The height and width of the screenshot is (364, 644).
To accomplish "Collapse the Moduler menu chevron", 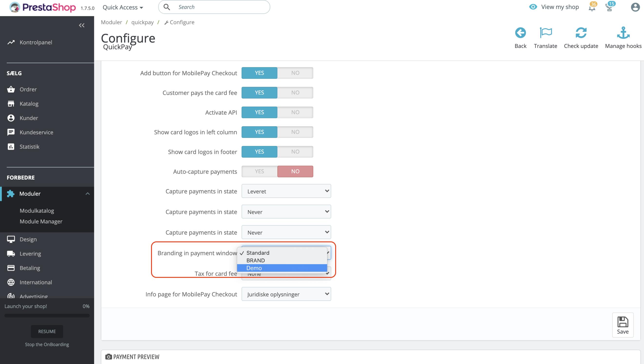I will click(x=88, y=193).
